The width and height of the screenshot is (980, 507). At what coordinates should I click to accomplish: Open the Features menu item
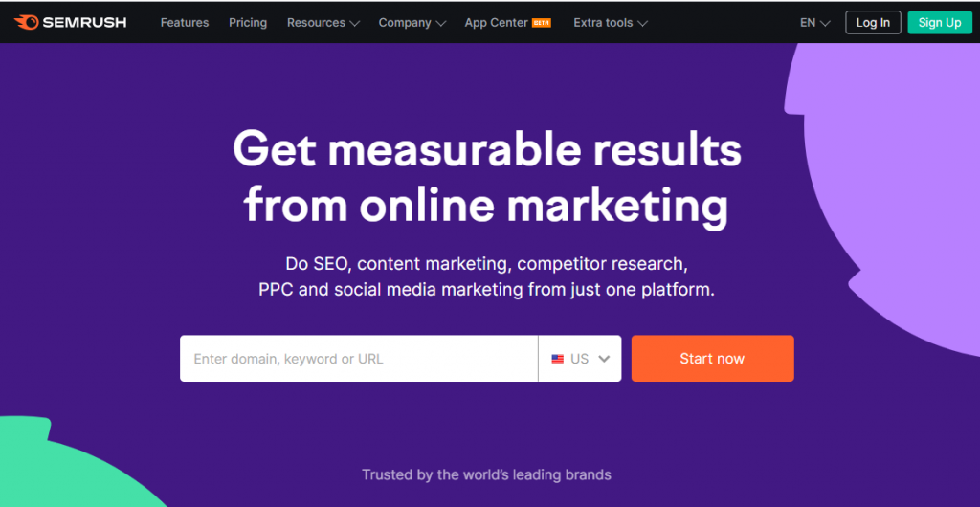click(185, 22)
